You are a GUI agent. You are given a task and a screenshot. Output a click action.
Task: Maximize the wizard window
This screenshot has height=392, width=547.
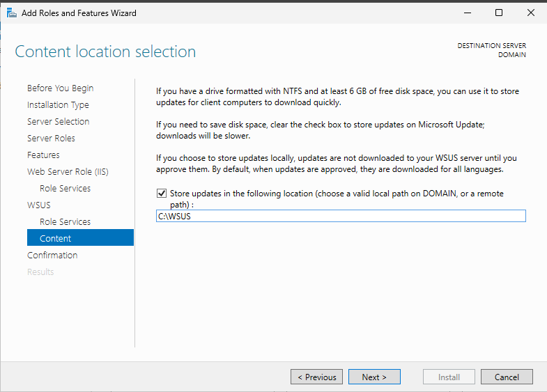(x=499, y=13)
